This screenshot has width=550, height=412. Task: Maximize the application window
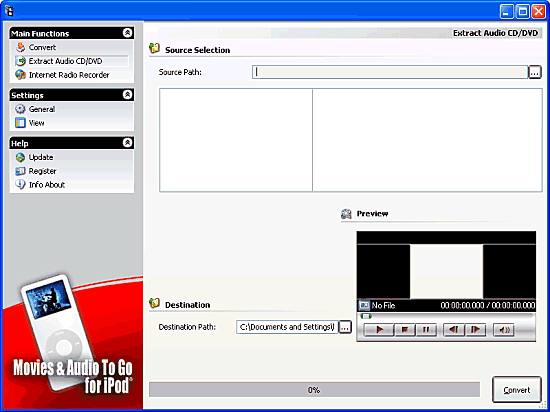[x=523, y=12]
